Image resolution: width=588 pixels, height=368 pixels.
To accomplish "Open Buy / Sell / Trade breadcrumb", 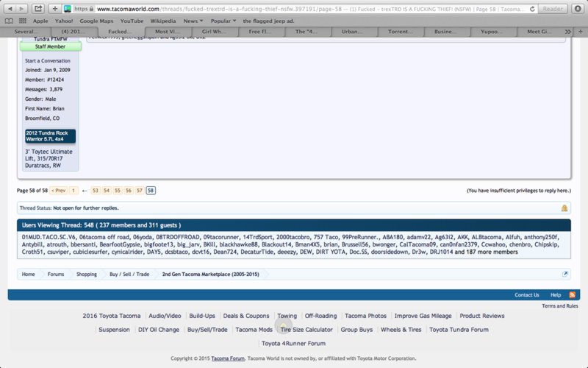I will point(129,274).
